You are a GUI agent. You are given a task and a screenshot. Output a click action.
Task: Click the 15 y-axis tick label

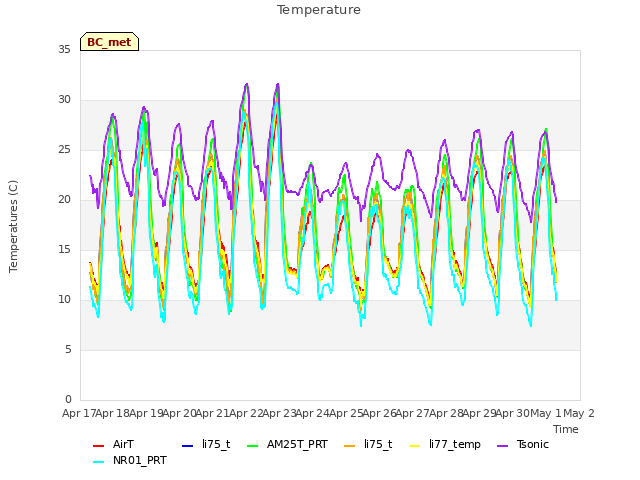[x=64, y=250]
